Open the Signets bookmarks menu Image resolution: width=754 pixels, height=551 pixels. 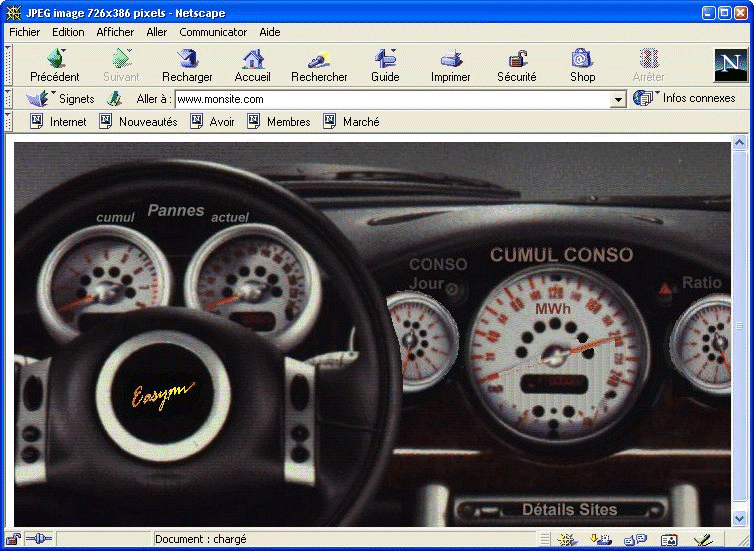(60, 99)
